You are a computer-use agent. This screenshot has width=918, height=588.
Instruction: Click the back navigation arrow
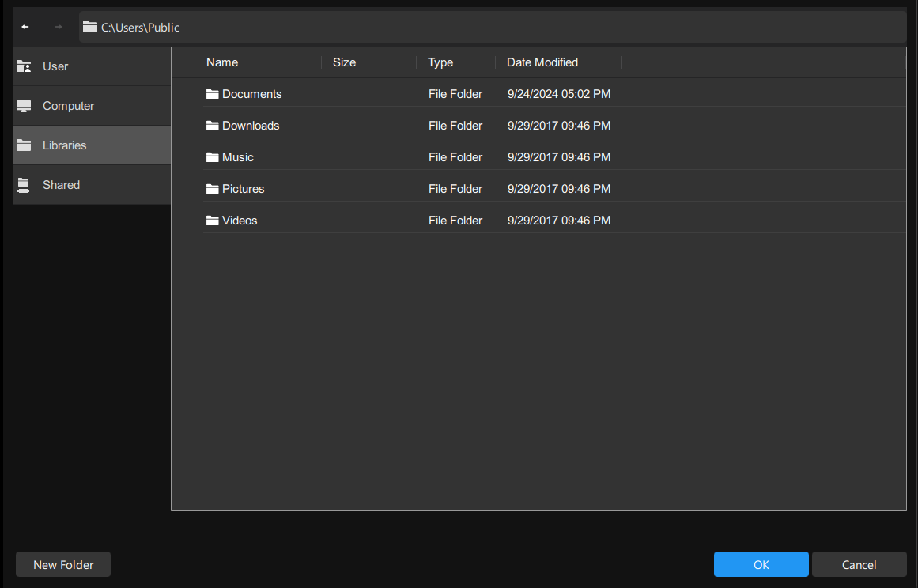[x=25, y=27]
